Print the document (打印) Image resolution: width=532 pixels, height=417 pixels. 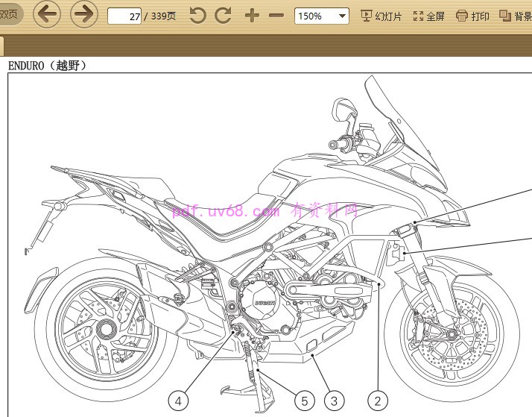473,16
